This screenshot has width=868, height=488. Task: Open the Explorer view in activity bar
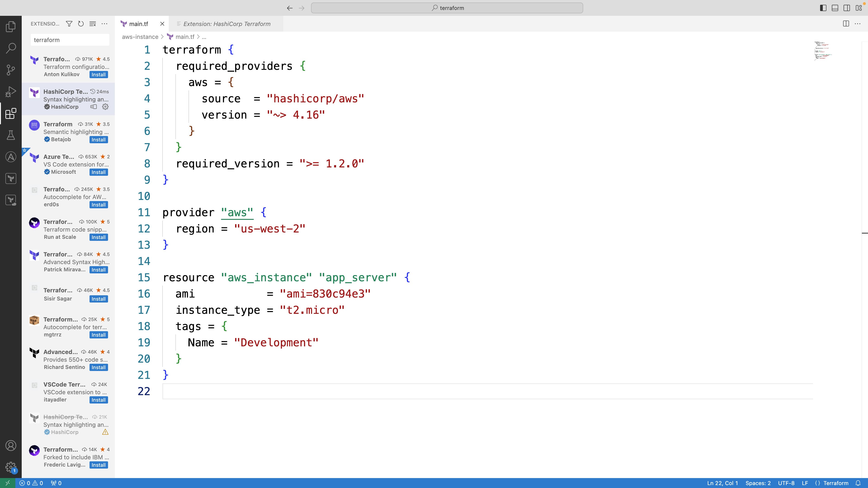[x=11, y=26]
